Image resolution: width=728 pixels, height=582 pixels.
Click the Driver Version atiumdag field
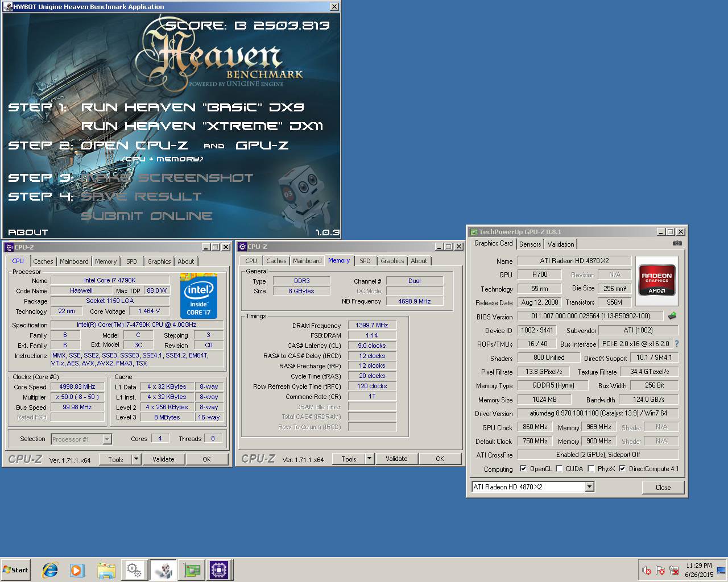pyautogui.click(x=598, y=413)
